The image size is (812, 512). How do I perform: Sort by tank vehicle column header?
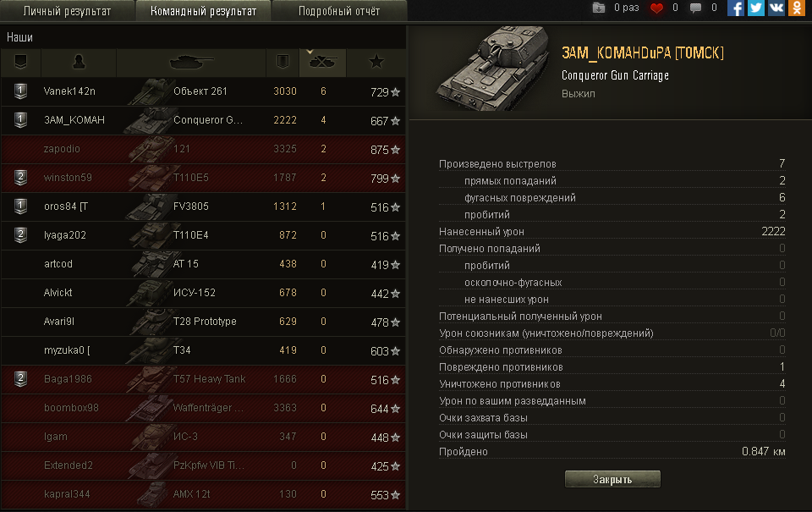(191, 62)
